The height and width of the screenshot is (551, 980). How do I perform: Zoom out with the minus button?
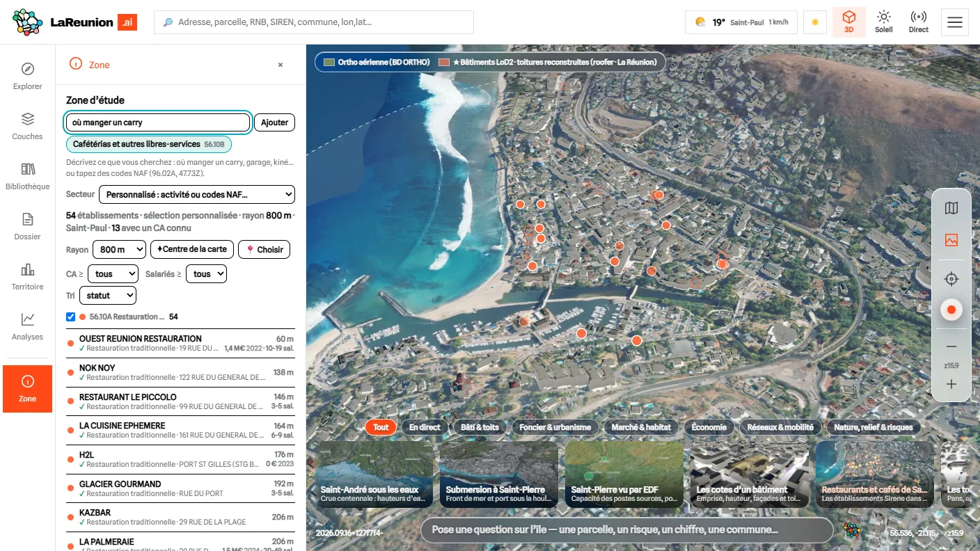tap(951, 346)
